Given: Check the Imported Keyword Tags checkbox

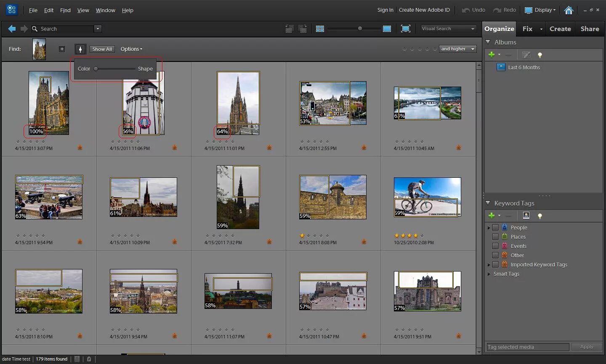Looking at the screenshot, I should coord(495,264).
